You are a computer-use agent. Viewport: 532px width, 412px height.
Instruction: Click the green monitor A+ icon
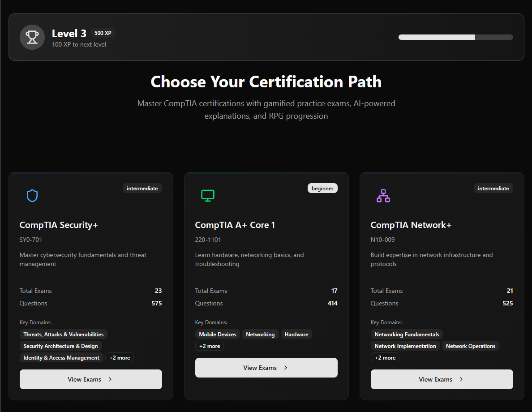tap(208, 196)
